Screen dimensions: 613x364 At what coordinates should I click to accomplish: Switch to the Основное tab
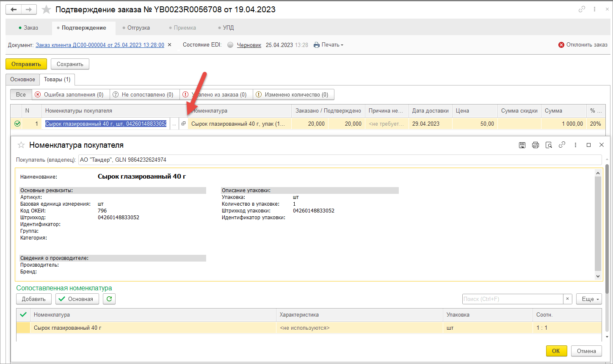(23, 80)
